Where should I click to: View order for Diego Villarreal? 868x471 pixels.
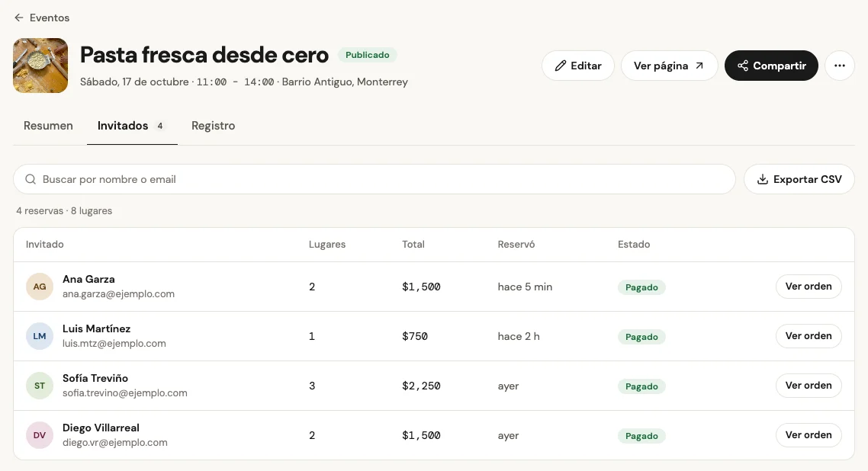809,435
